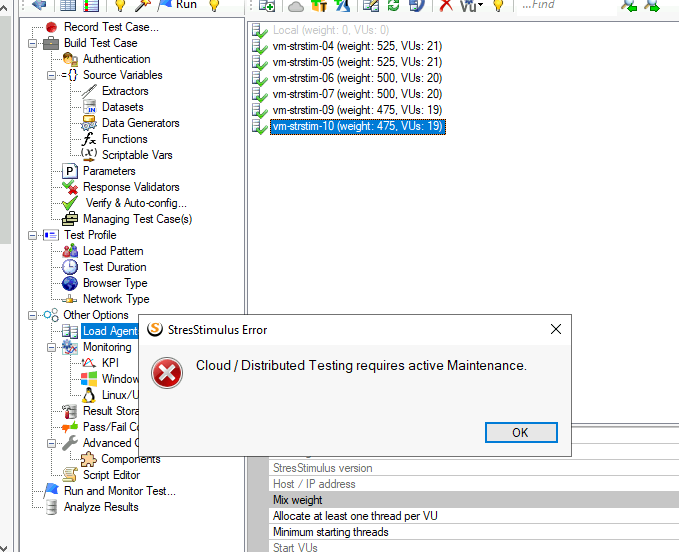Select the Start VUs property row
Image resolution: width=679 pixels, height=552 pixels.
tap(474, 546)
